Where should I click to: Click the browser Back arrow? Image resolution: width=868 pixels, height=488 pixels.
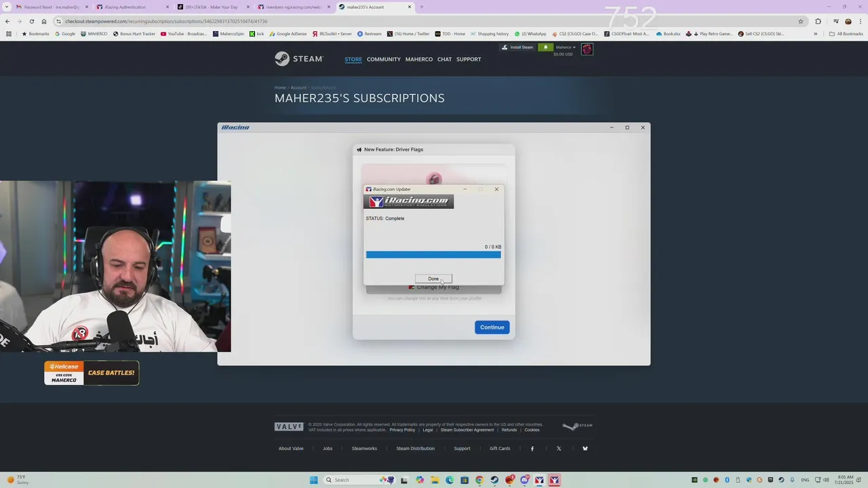[x=7, y=21]
